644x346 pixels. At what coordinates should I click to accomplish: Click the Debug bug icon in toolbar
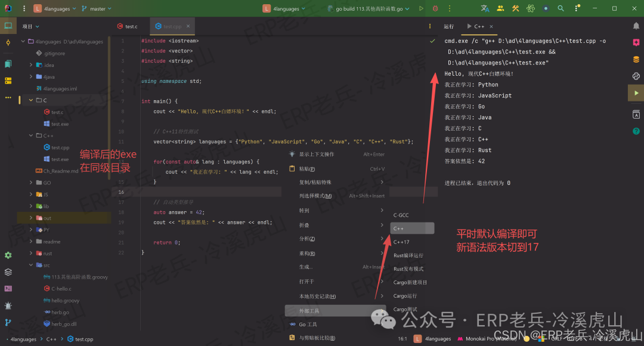pos(435,8)
